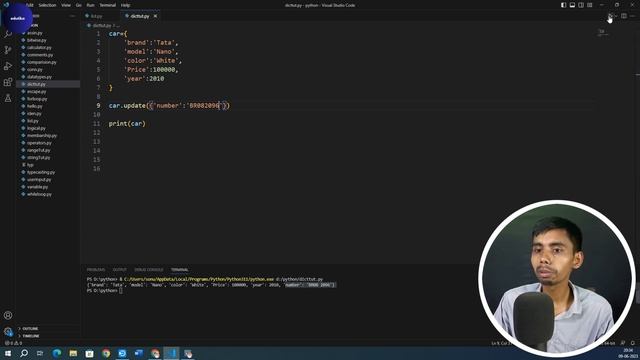Open the Selection menu
The height and width of the screenshot is (360, 640).
click(47, 5)
